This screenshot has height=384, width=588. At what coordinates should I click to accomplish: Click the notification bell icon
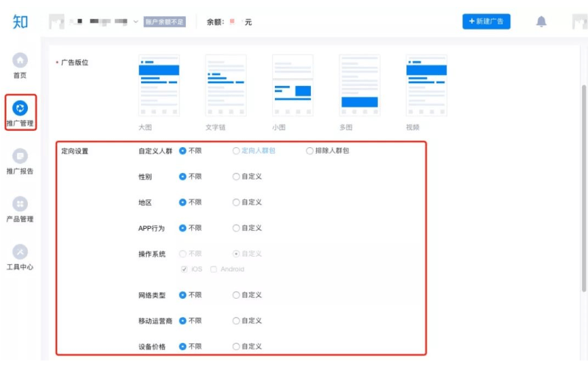point(541,22)
